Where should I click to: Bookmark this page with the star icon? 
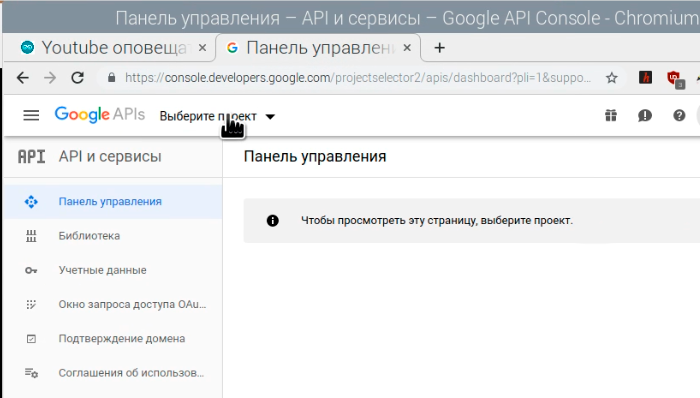point(612,78)
